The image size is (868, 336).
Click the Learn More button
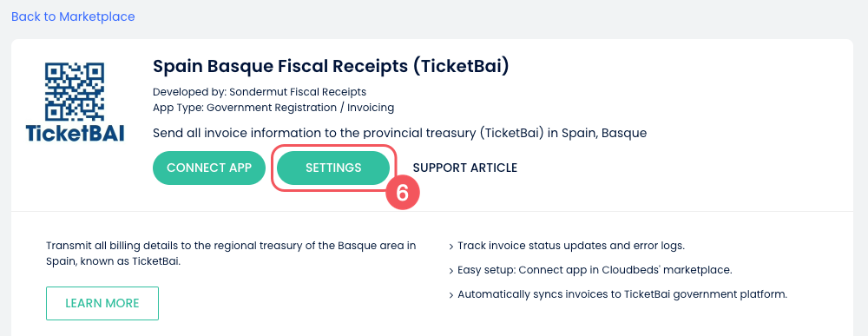click(102, 303)
